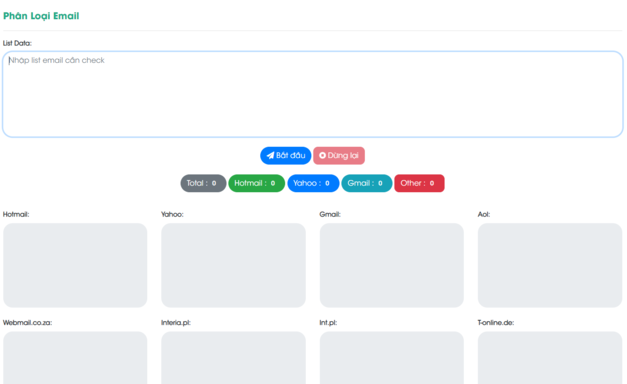The height and width of the screenshot is (384, 627).
Task: Click the Int.pl results box
Action: [391, 358]
